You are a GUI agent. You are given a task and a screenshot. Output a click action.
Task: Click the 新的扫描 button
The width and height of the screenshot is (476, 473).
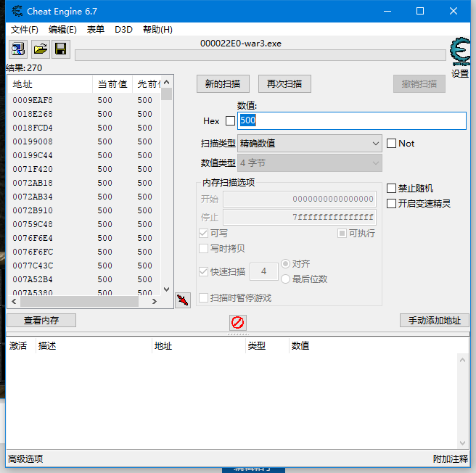point(223,84)
